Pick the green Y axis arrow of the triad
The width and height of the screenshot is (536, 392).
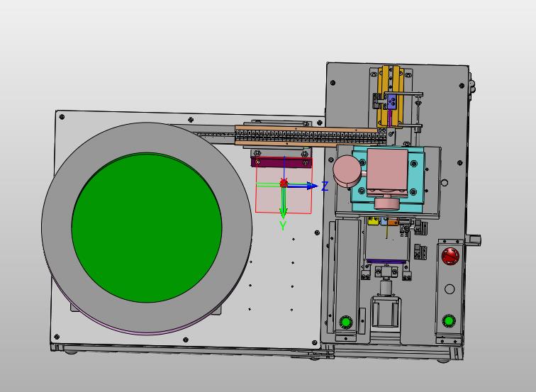pyautogui.click(x=283, y=203)
